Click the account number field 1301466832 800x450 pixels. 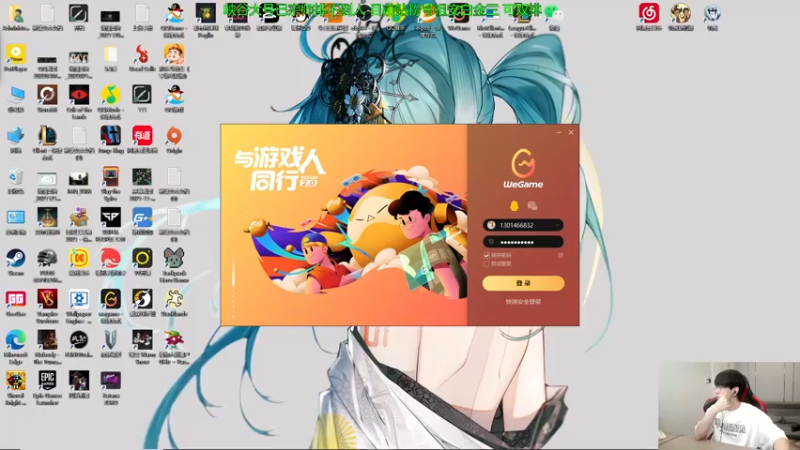coord(523,225)
